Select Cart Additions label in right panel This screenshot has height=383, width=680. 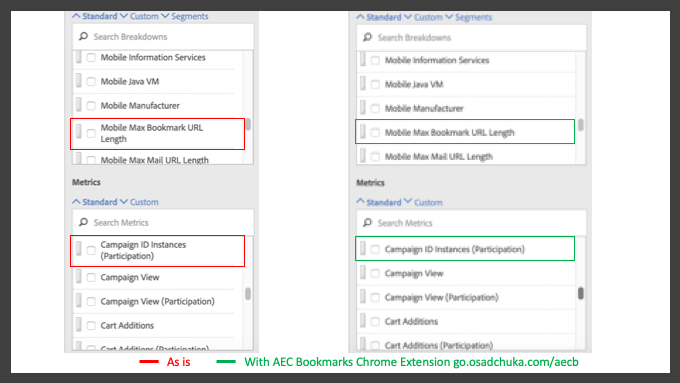pos(412,321)
